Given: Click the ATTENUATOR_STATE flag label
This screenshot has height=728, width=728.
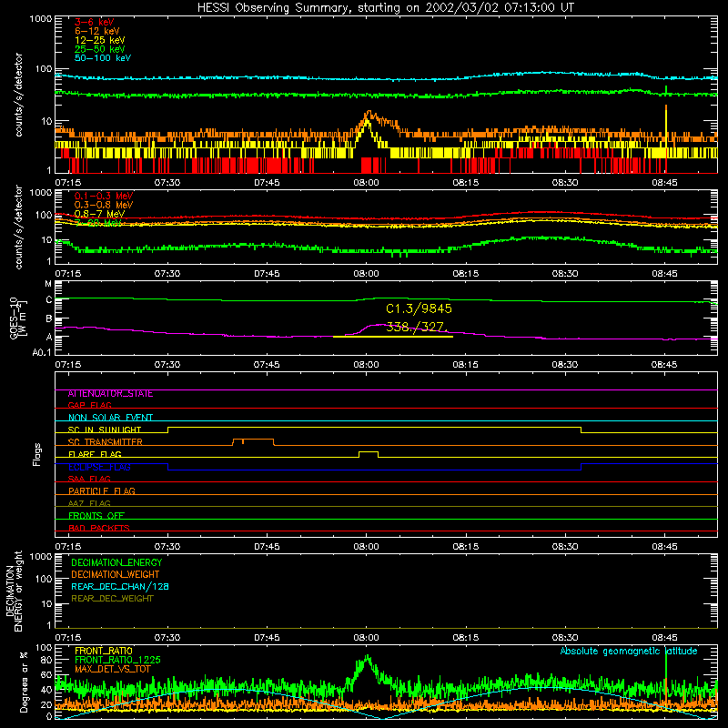Looking at the screenshot, I should point(110,394).
